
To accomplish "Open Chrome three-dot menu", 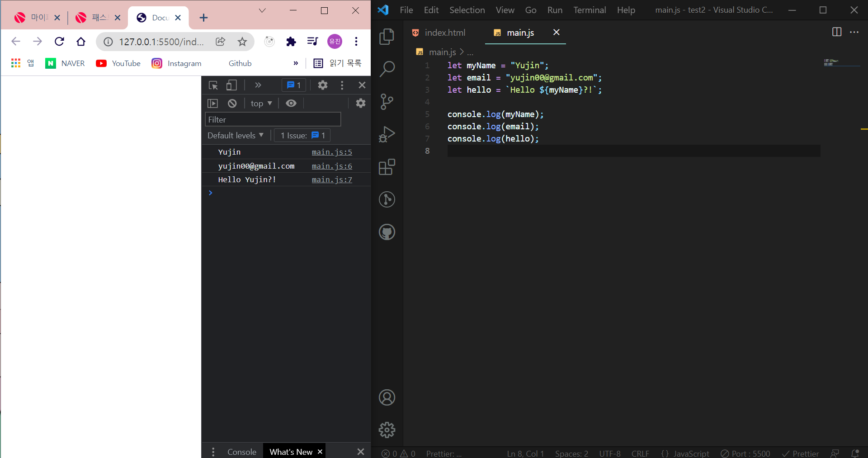I will [x=356, y=42].
